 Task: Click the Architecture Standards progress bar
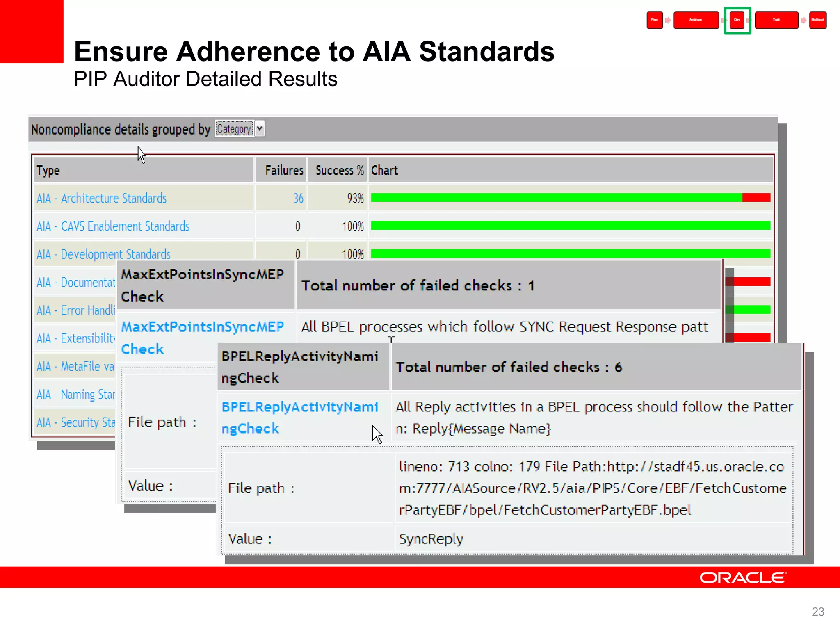pyautogui.click(x=571, y=198)
